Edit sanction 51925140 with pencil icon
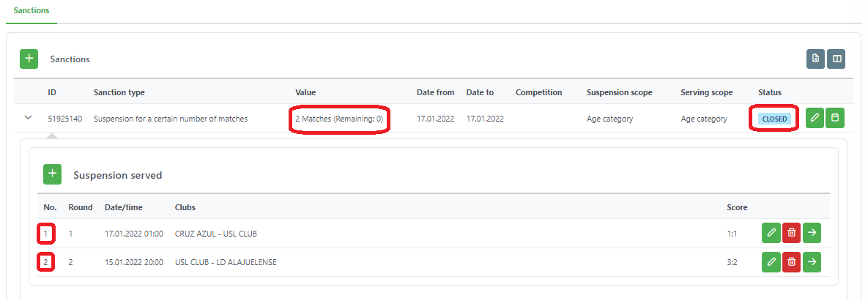The image size is (868, 301). (x=815, y=118)
